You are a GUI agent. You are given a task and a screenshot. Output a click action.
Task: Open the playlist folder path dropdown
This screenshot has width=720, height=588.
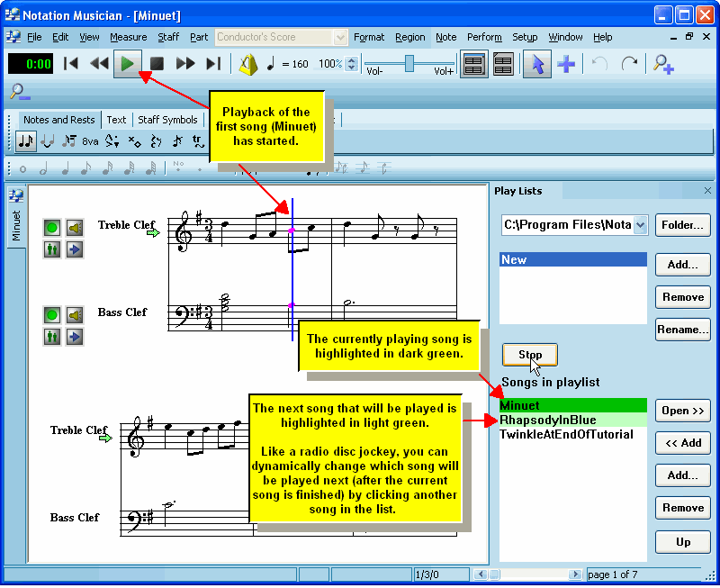(637, 225)
